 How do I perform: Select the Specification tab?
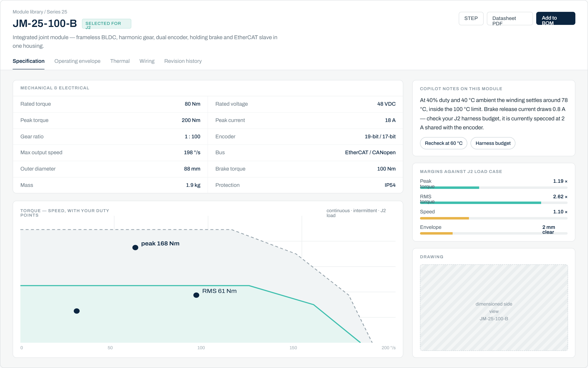tap(29, 61)
